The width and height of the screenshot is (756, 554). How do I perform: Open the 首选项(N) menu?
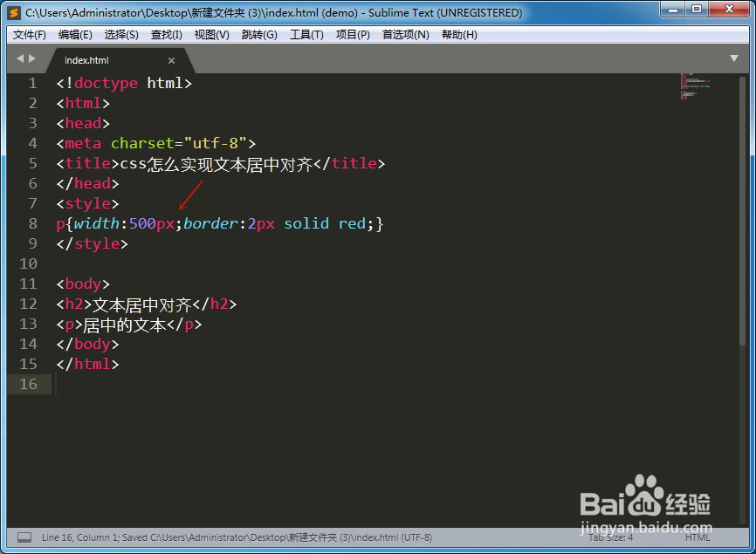[405, 35]
